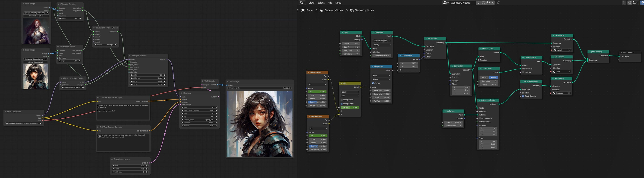Open the Shortest Diagonal dropdown in Triangulate

click(x=382, y=41)
